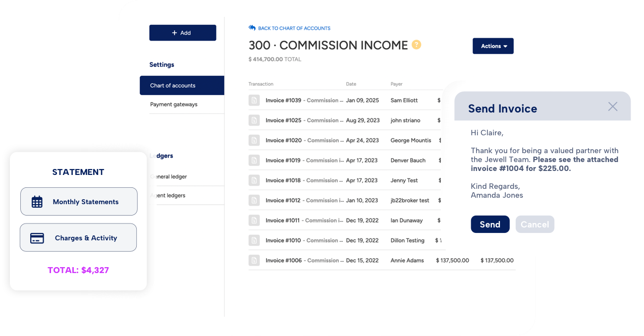644x336 pixels.
Task: Click the document icon for Invoice #1006
Action: click(254, 260)
